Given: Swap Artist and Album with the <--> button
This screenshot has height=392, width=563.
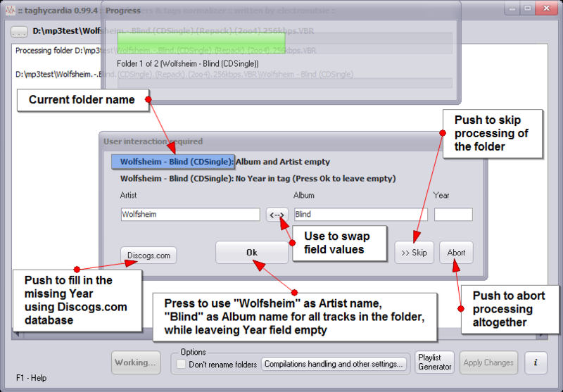Looking at the screenshot, I should coord(277,215).
